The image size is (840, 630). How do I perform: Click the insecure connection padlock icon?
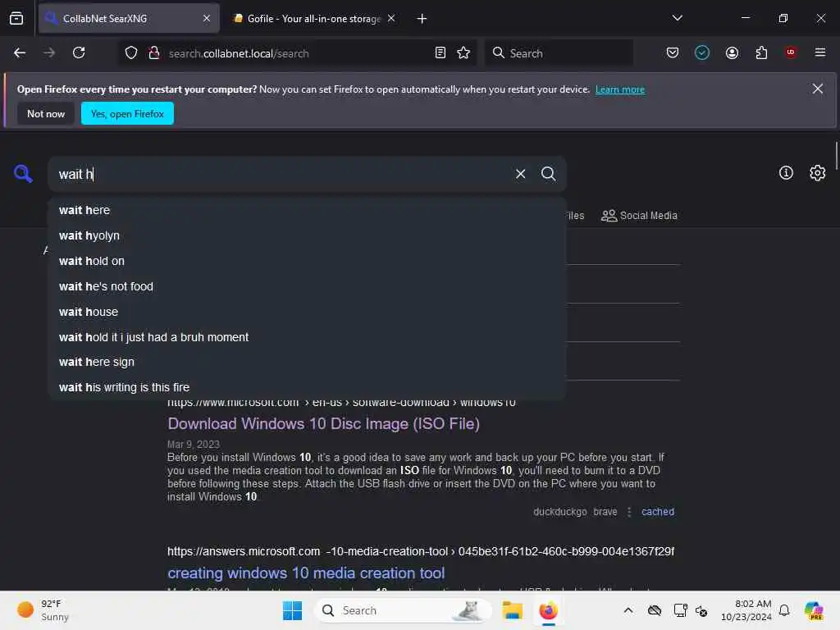[153, 52]
